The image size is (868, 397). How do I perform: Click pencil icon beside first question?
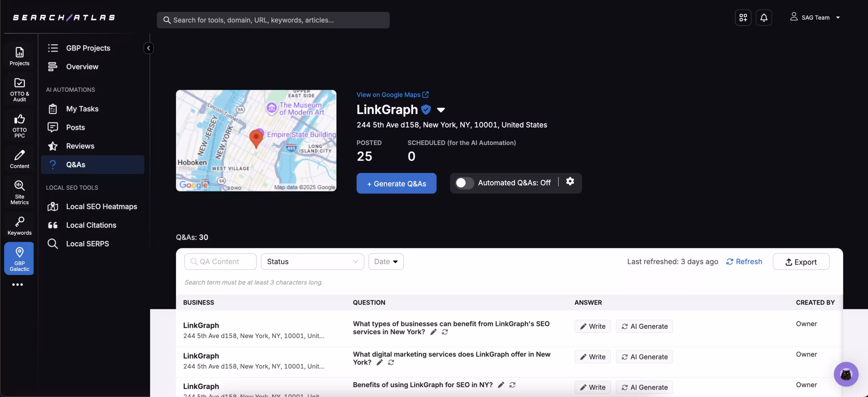point(433,332)
